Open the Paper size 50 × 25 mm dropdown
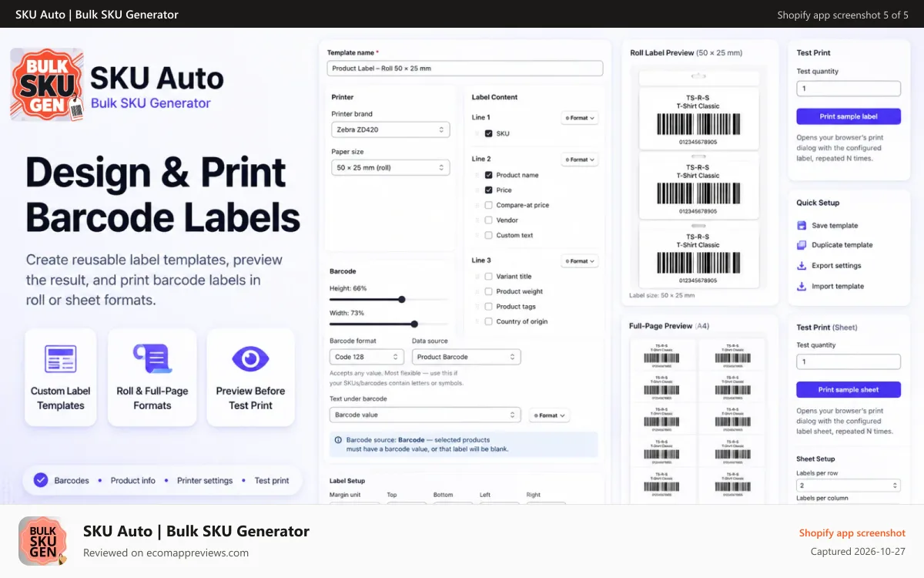The width and height of the screenshot is (924, 578). click(x=390, y=167)
